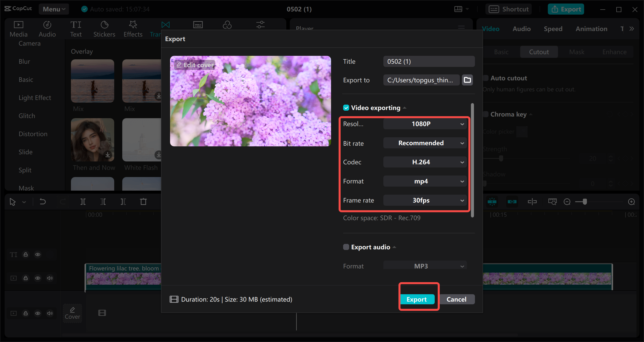Screen dimensions: 644x342
Task: Click the player menu hamburger icon
Action: (461, 27)
